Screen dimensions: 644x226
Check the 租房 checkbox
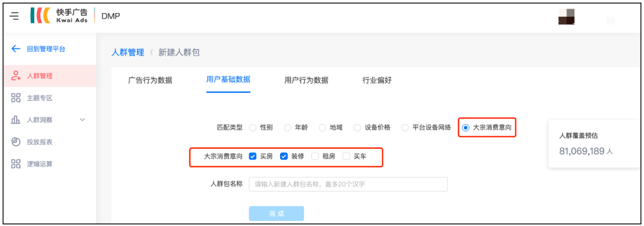tap(315, 156)
